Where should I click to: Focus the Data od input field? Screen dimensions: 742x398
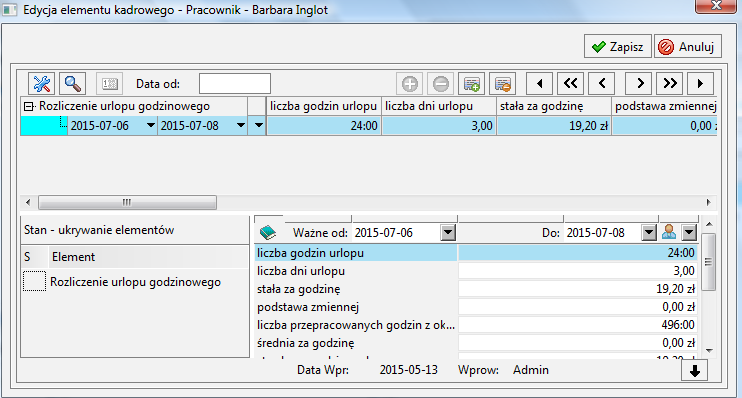[235, 84]
